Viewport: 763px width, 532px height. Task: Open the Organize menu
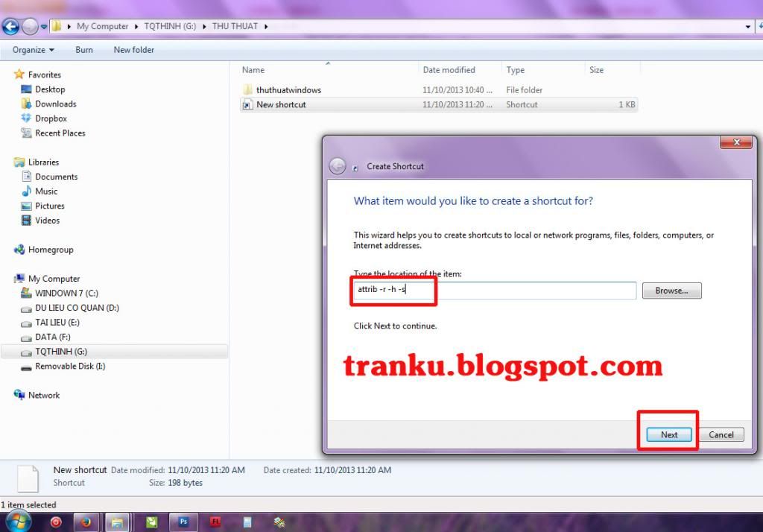point(33,50)
